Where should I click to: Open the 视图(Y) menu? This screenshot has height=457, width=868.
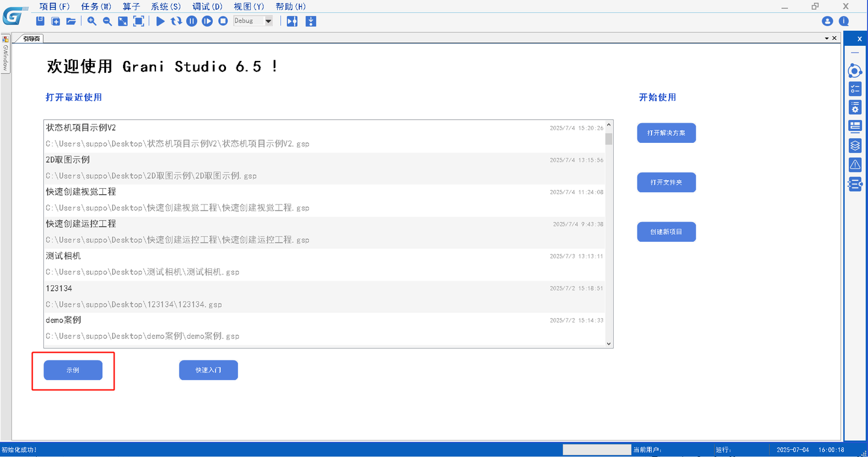tap(249, 6)
